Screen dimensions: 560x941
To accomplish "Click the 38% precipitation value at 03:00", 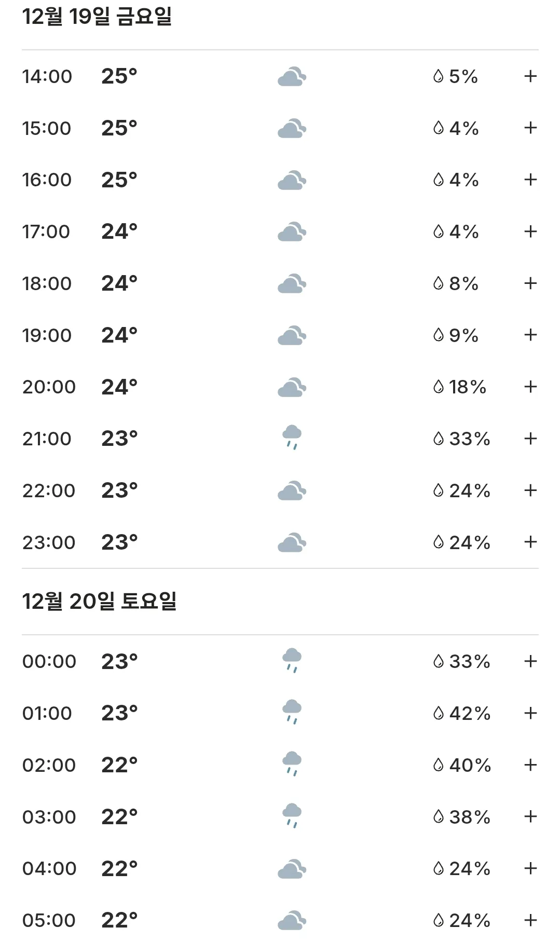I will (470, 817).
